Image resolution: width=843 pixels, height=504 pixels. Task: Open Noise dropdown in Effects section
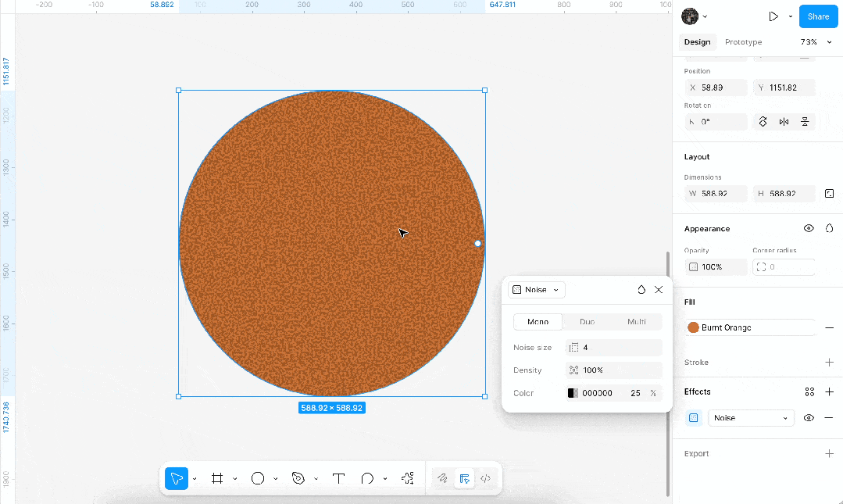751,418
